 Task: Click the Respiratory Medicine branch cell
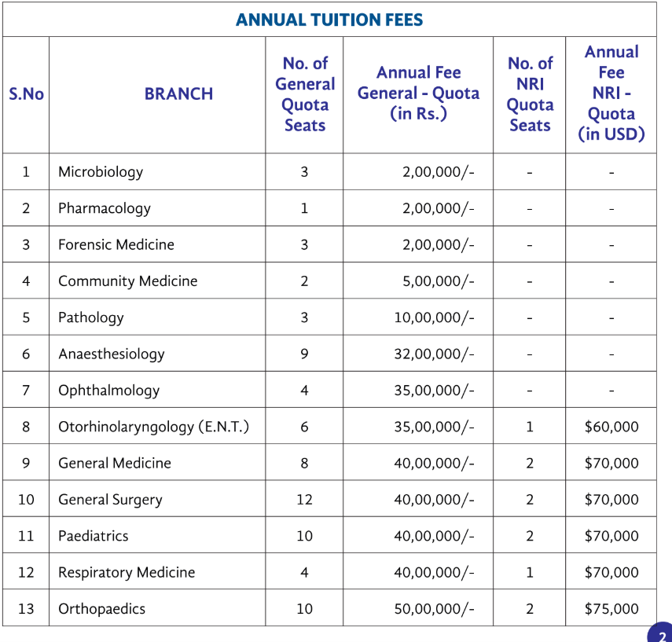coord(127,572)
